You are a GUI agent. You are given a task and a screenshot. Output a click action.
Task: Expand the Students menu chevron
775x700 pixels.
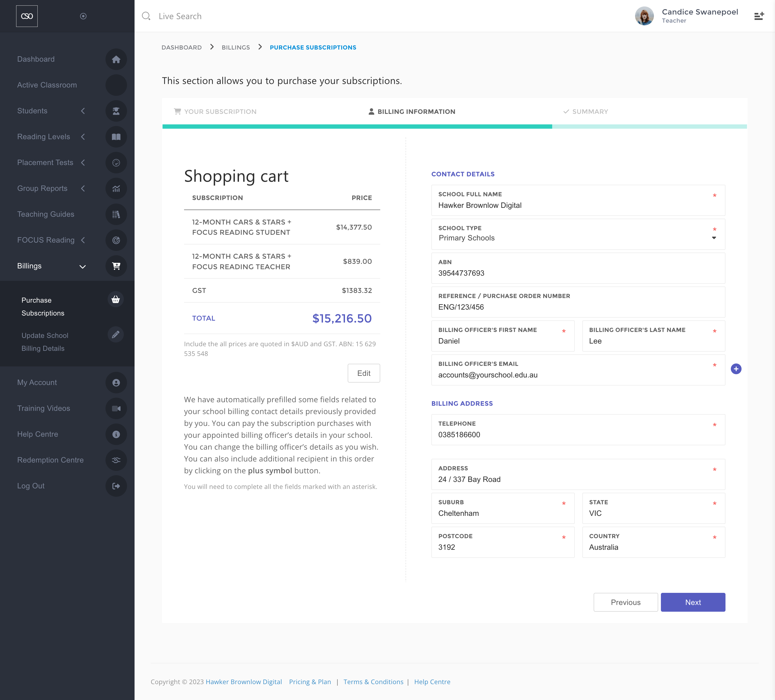click(x=83, y=111)
